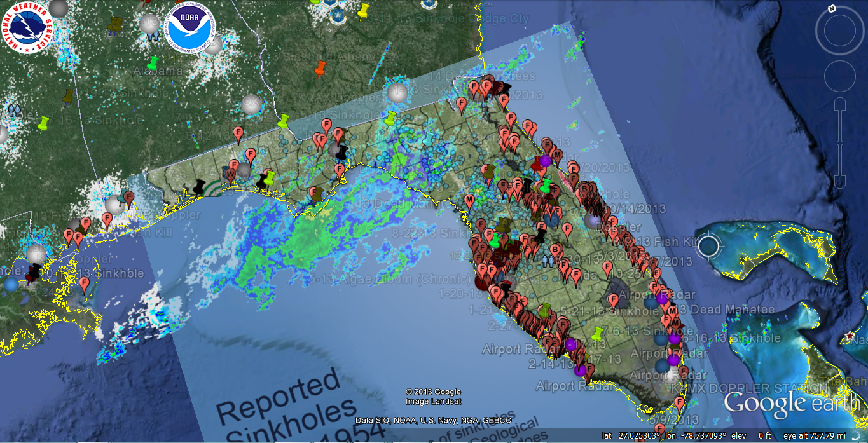This screenshot has height=443, width=868.
Task: Click the crosshair target icon near Bahamas
Action: coord(708,246)
